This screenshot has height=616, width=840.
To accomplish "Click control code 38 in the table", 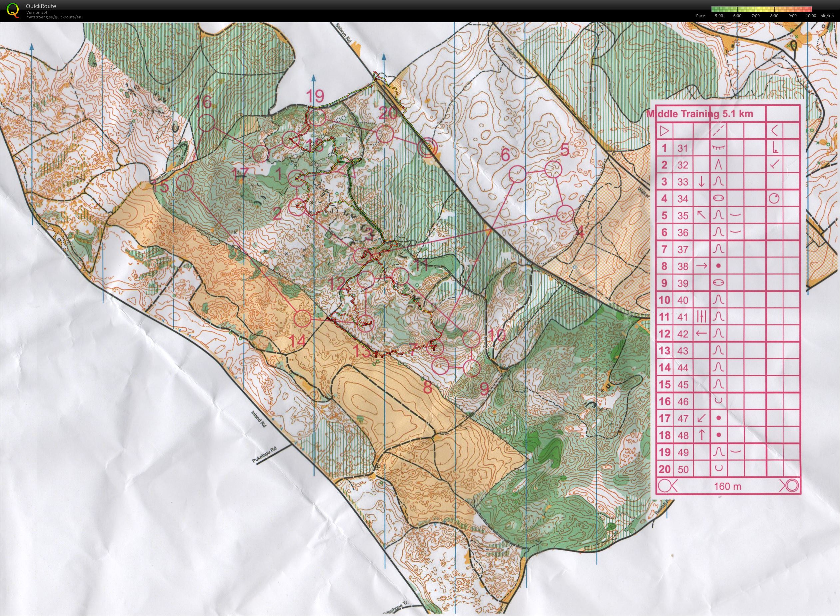I will (x=683, y=266).
